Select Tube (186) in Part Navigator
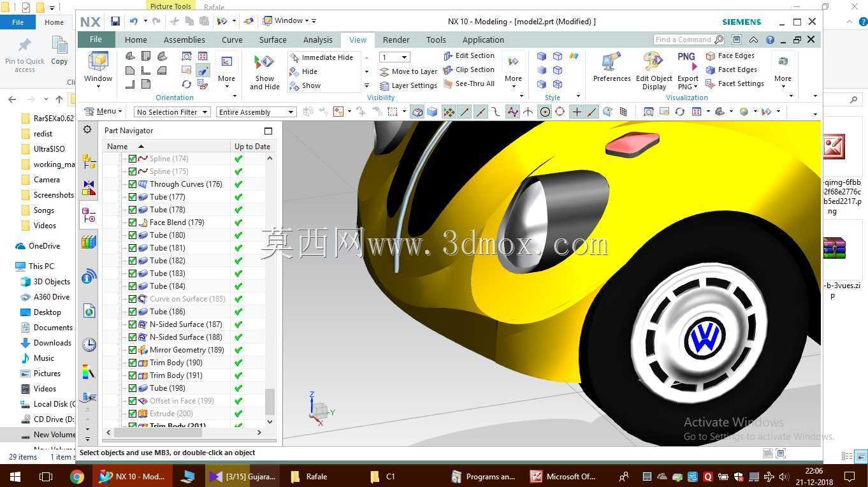The height and width of the screenshot is (487, 868). (x=167, y=312)
